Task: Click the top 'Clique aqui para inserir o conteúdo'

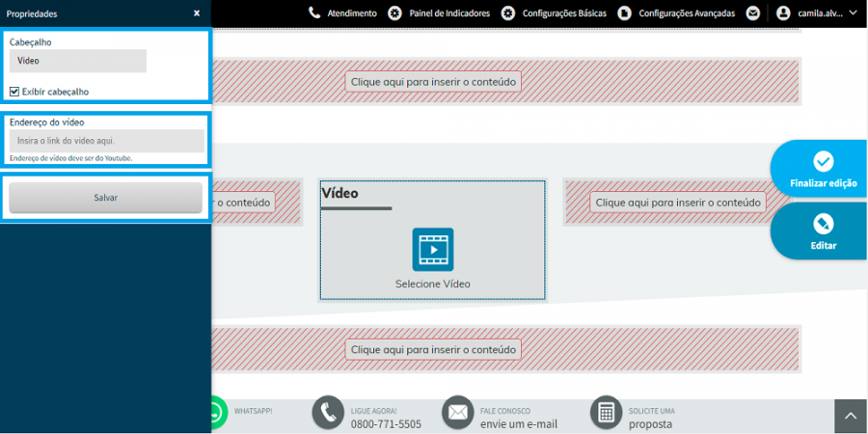Action: point(433,82)
